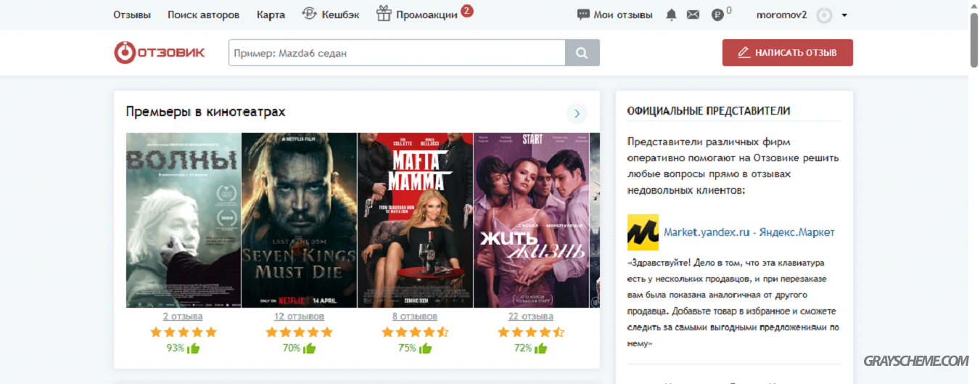Click the moromov2 avatar icon
Image resolution: width=980 pixels, height=384 pixels.
[824, 15]
